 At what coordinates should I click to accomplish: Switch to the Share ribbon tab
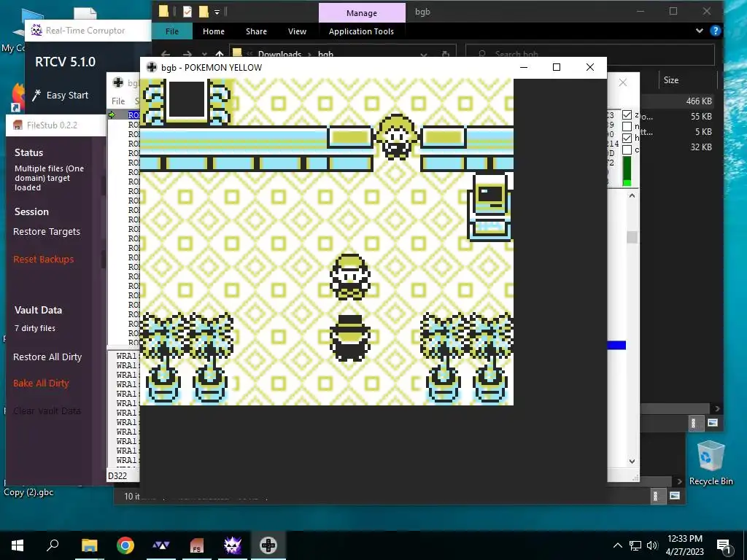pyautogui.click(x=256, y=31)
